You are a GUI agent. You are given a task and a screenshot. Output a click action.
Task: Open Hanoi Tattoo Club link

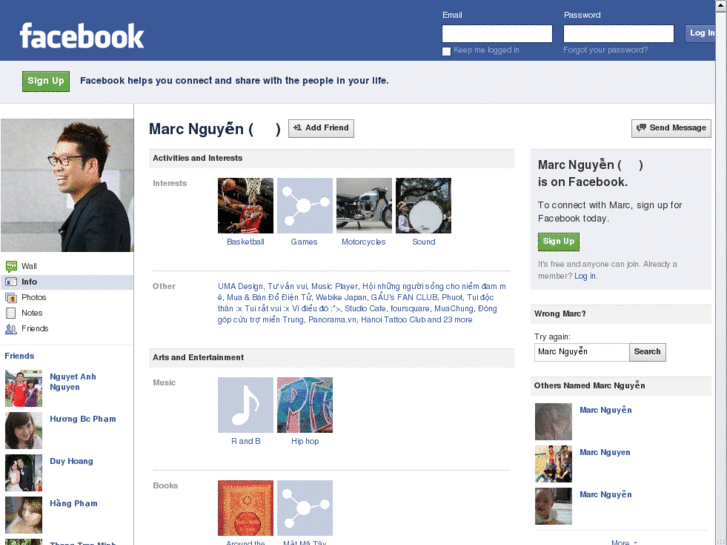click(393, 320)
